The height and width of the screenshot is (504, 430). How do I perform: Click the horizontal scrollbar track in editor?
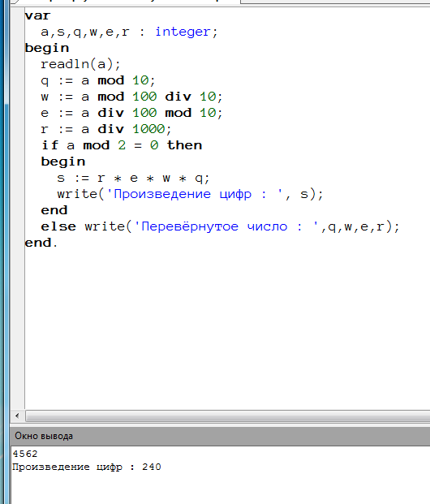point(227,416)
